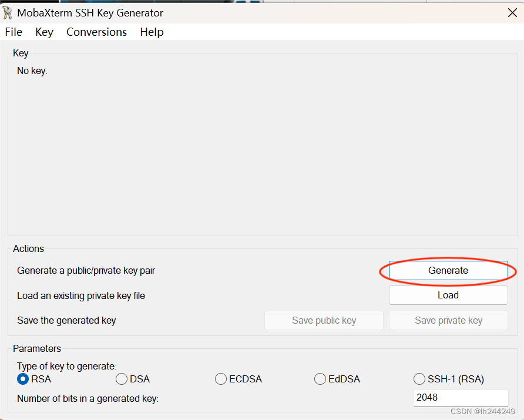Click the 'MobaXterm SSH Key Generator' window title
Viewport: 524px width, 420px height.
(90, 13)
